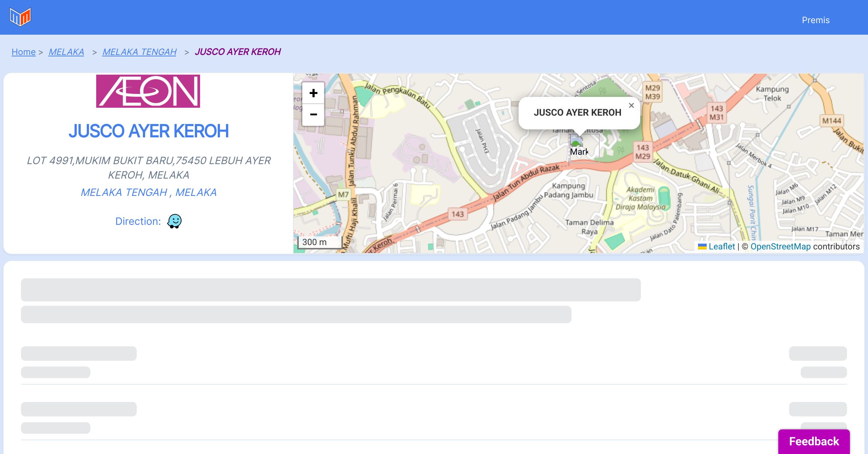
Task: Close the JUSCO AYER KEROH popup
Action: [631, 106]
